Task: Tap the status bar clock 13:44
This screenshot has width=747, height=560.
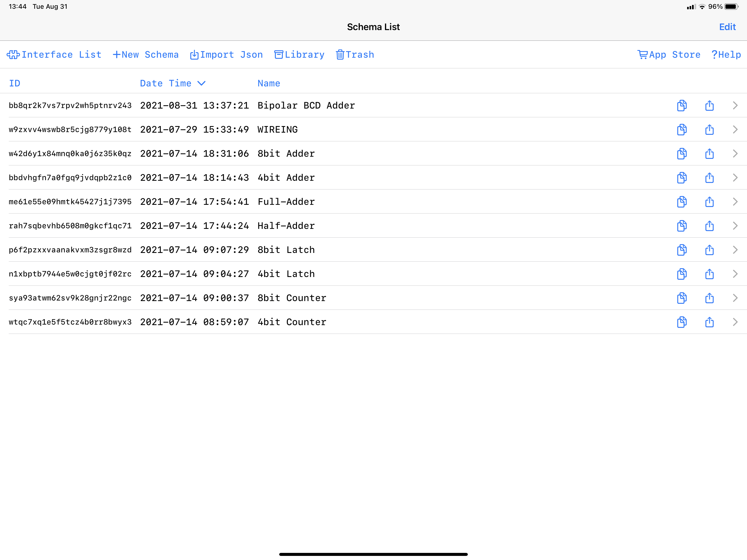Action: pyautogui.click(x=17, y=7)
